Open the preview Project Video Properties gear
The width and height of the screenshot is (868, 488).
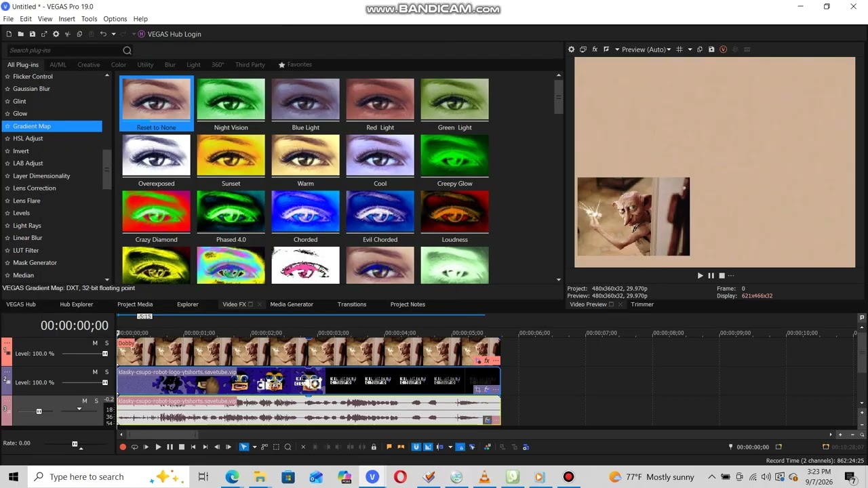(571, 49)
